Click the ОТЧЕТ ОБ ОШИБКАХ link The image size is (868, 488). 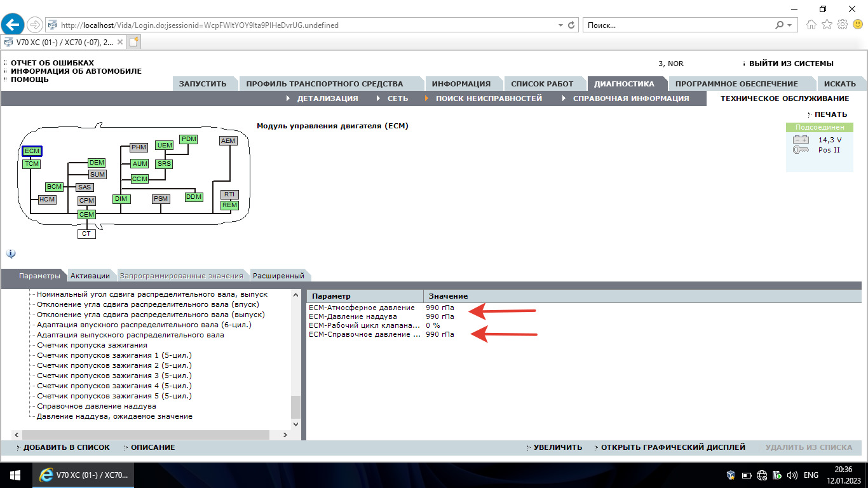tap(52, 63)
